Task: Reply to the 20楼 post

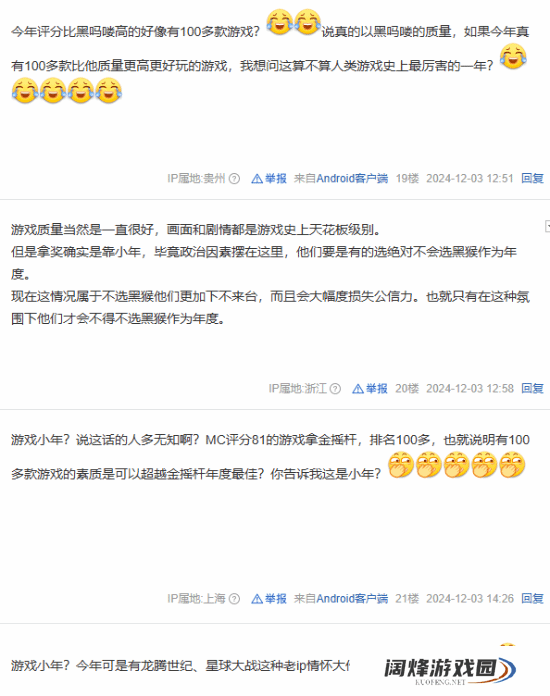Action: 532,389
